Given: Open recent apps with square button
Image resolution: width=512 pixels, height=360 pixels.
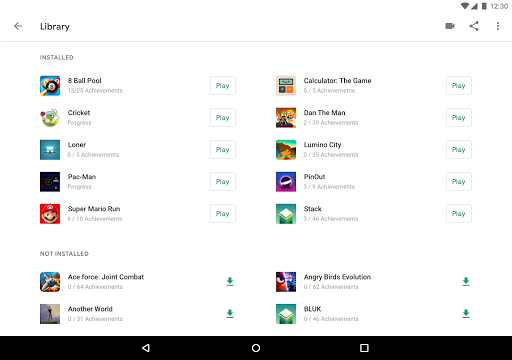Looking at the screenshot, I should 364,348.
